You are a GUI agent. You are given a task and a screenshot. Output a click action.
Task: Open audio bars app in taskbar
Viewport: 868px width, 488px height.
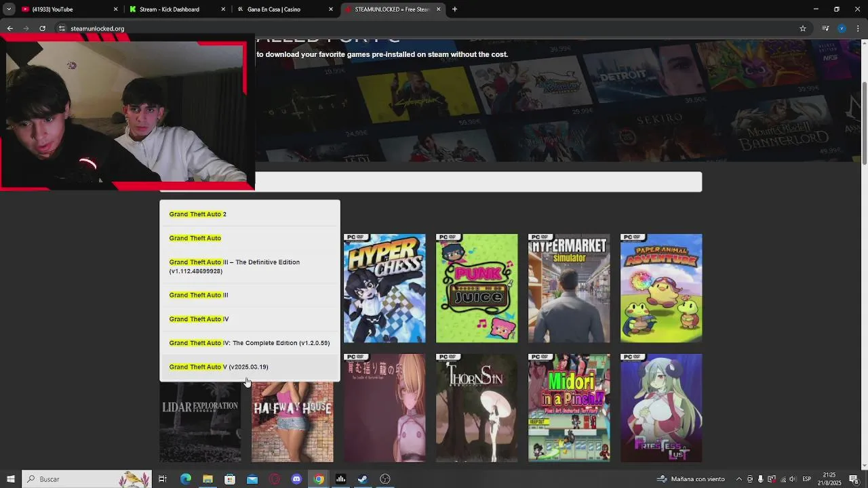[x=340, y=479]
